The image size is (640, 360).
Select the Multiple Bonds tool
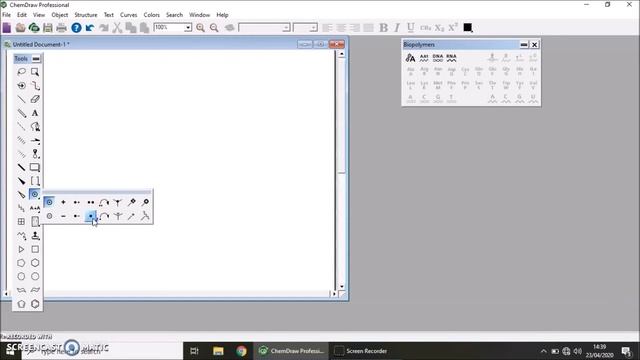tap(21, 113)
